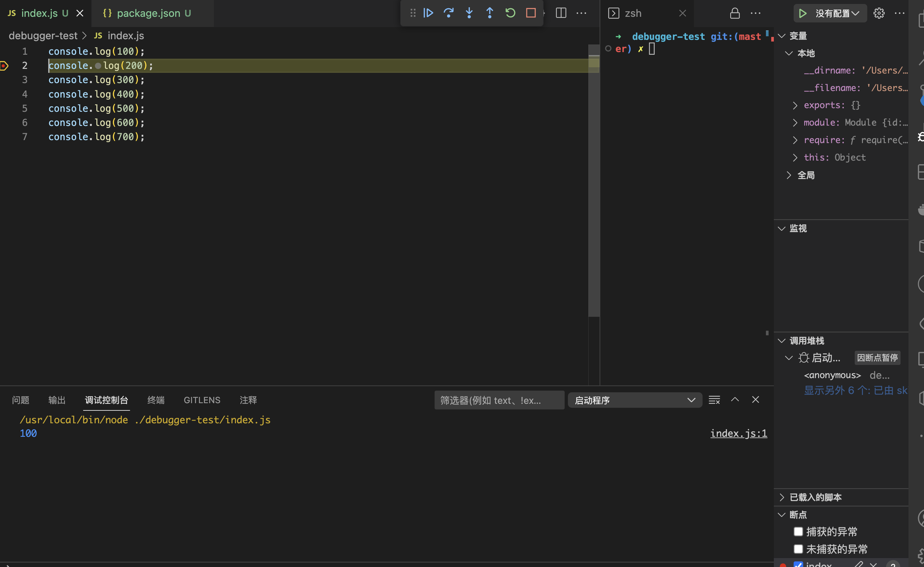This screenshot has width=924, height=567.
Task: Restart the debug session with the restart icon
Action: [x=510, y=13]
